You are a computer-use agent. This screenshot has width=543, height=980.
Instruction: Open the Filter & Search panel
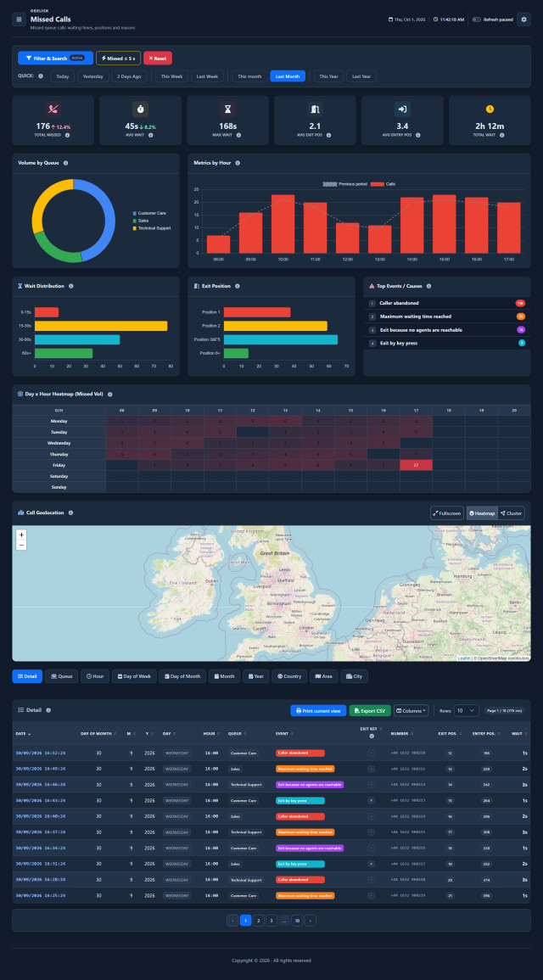click(x=56, y=59)
